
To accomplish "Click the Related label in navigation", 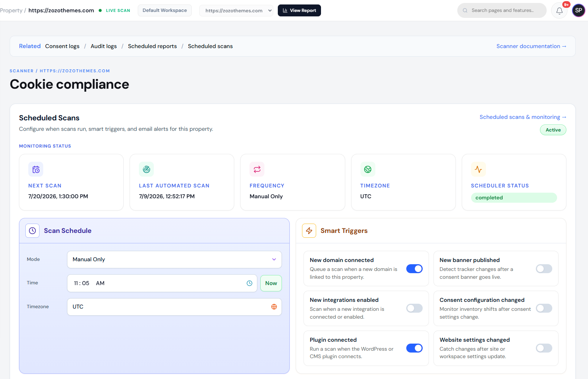I will (x=30, y=46).
